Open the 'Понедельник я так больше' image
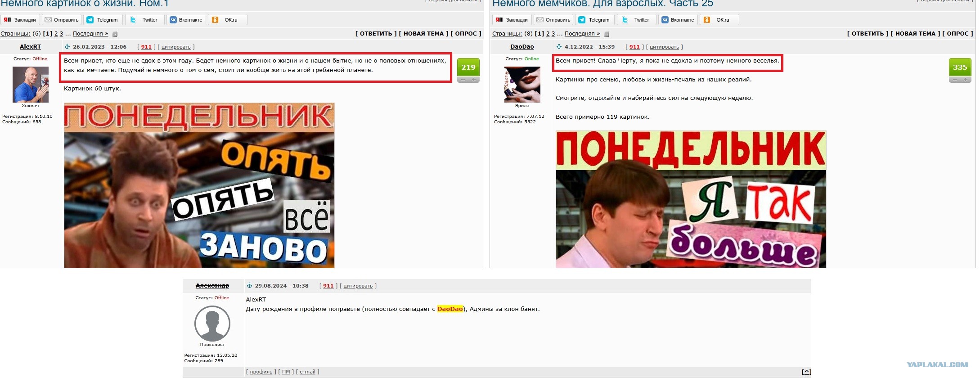Screen dimensions: 980x378 tap(691, 199)
